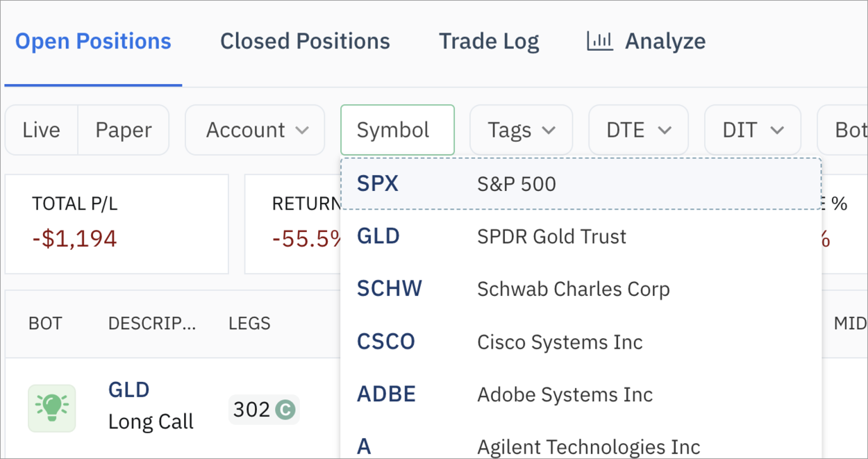Click inside the Symbol search field
The height and width of the screenshot is (459, 868).
397,130
